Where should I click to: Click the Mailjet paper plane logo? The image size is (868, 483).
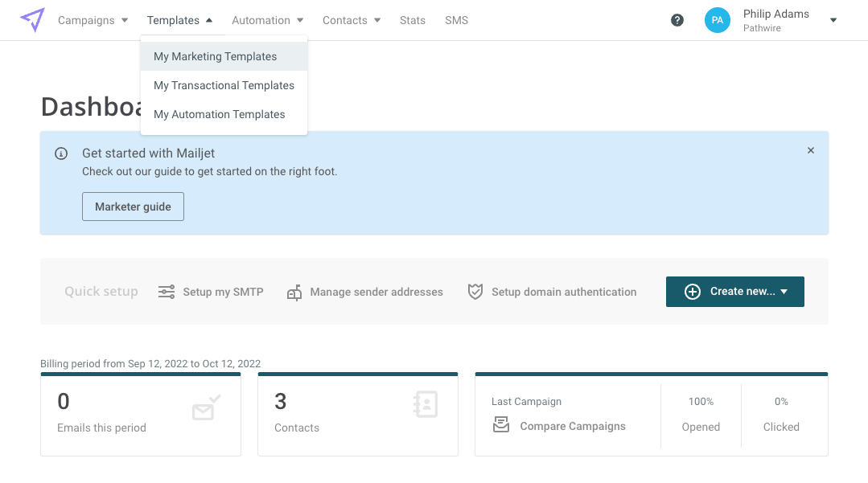click(x=32, y=20)
